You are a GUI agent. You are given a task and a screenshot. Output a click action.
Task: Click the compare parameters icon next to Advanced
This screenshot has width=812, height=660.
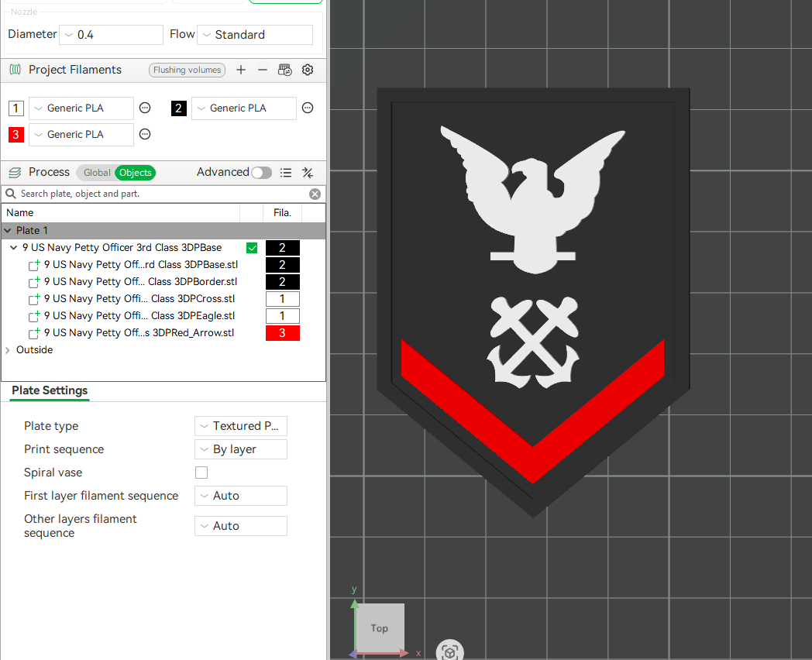(x=307, y=173)
